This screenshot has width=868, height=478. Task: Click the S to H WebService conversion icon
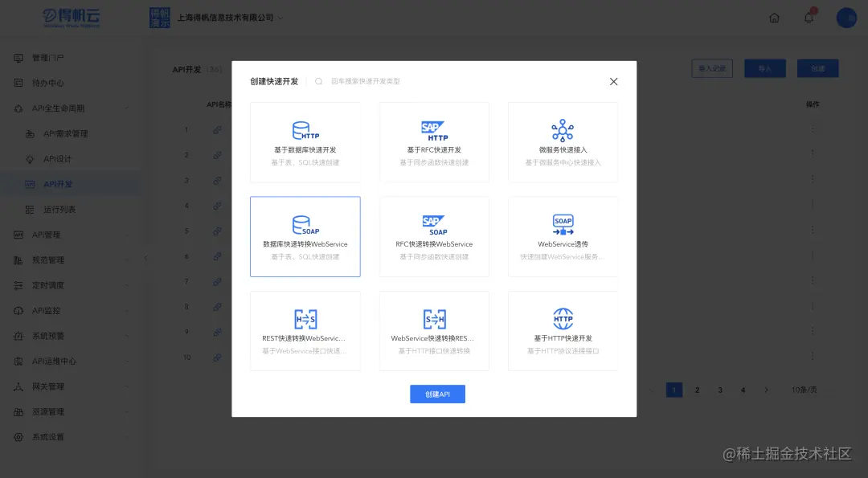435,319
